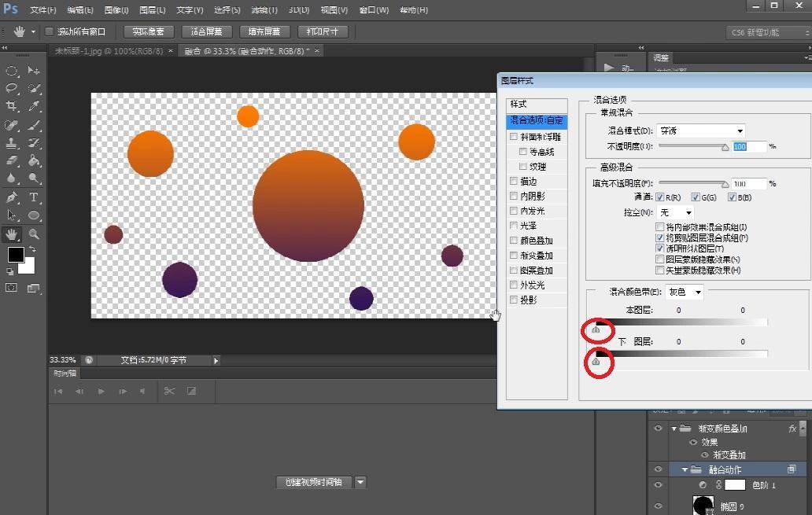Click the 创建视频时间轴 button
The image size is (812, 515).
click(x=314, y=483)
